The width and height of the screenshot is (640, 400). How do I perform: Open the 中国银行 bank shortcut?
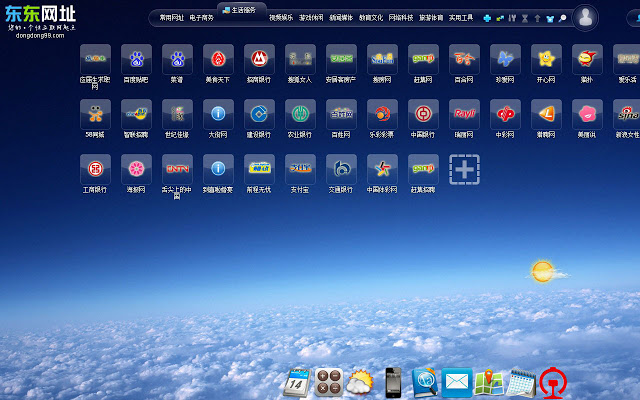coord(423,114)
